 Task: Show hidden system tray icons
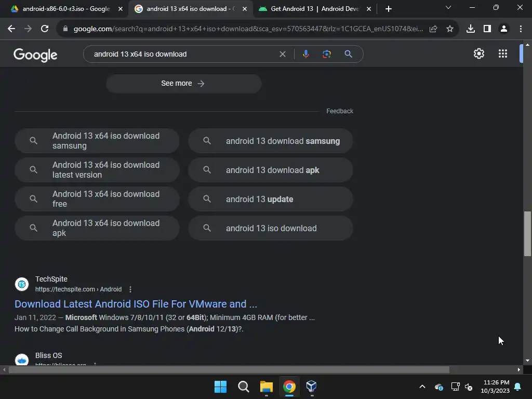click(x=422, y=387)
